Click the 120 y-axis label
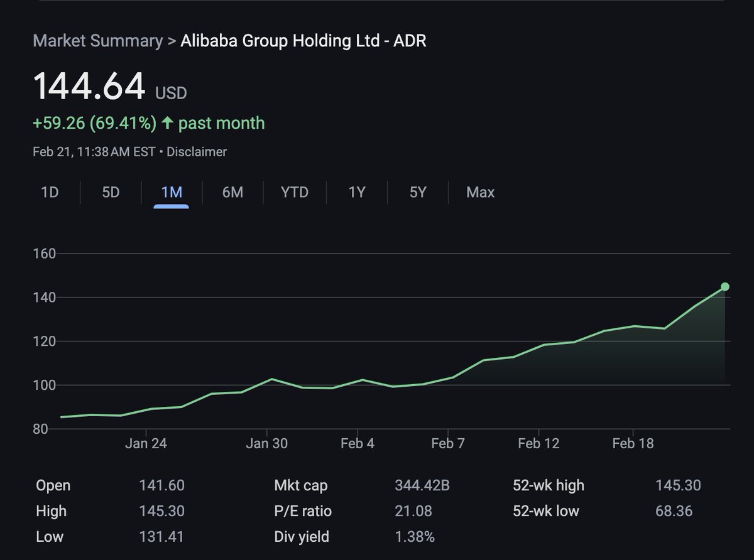754x560 pixels. pos(45,342)
